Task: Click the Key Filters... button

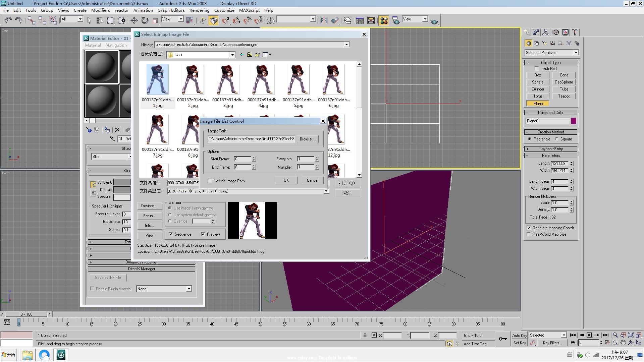Action: click(x=552, y=343)
